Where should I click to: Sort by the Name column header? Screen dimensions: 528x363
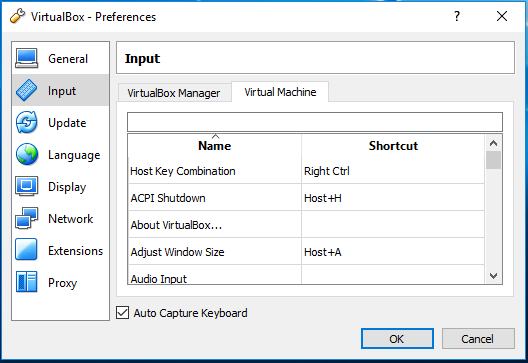click(x=214, y=145)
